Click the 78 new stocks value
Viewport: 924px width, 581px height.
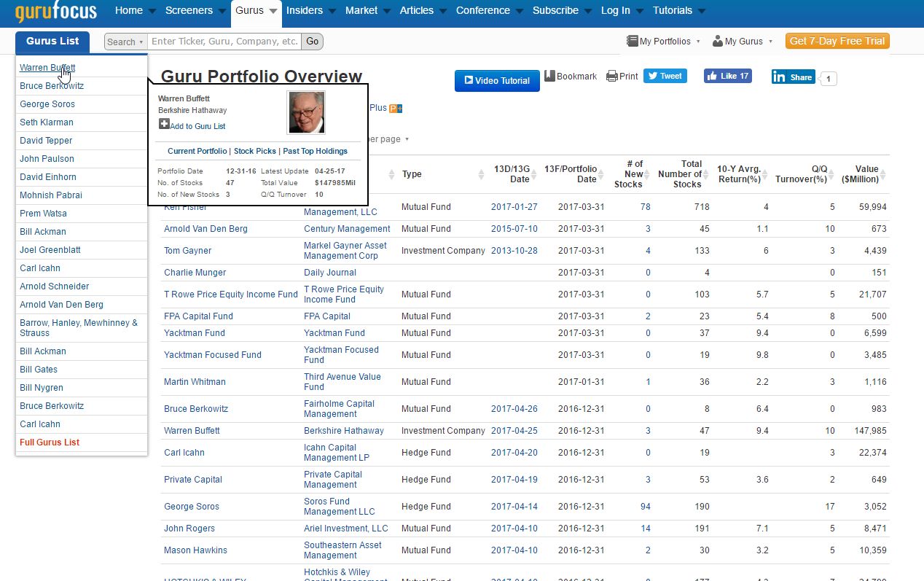coord(646,207)
